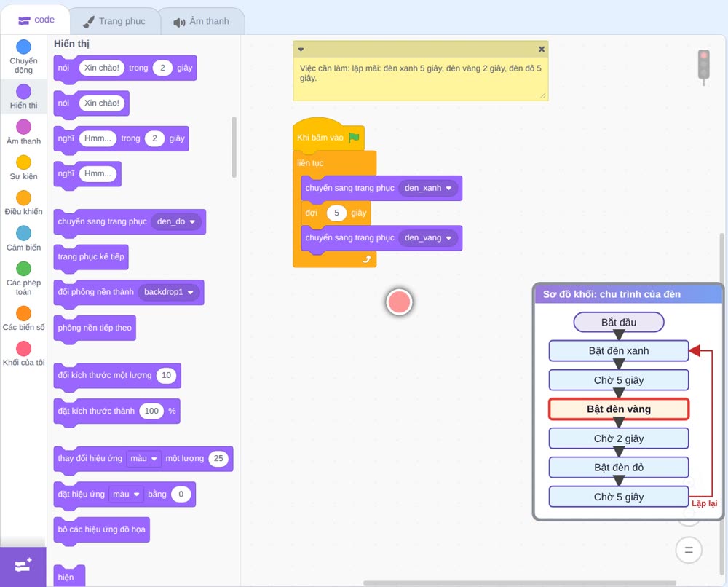
Task: Click the Chờ 2 giây flowchart step
Action: [618, 438]
